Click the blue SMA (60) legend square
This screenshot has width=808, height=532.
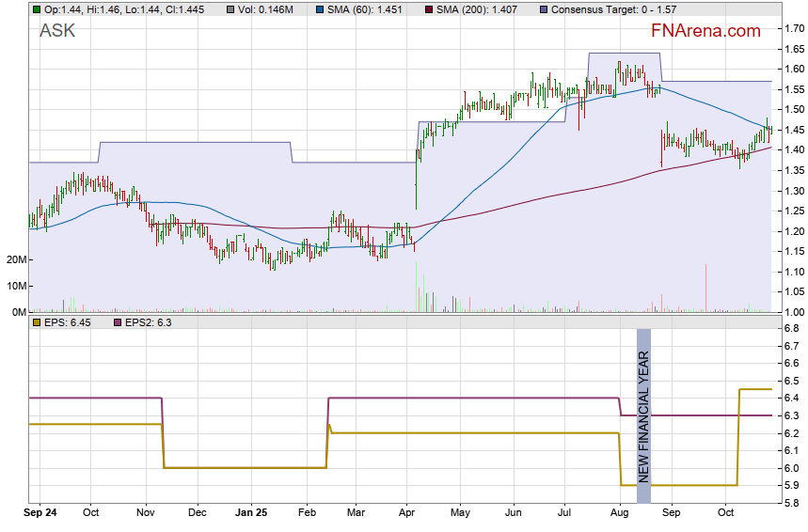pyautogui.click(x=320, y=9)
